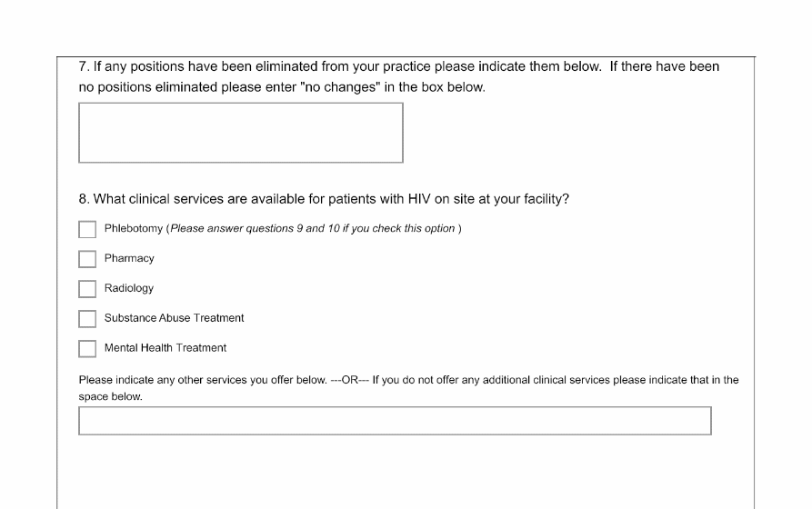Toggle the Mental Health Treatment checkbox
The width and height of the screenshot is (812, 509).
click(x=87, y=348)
